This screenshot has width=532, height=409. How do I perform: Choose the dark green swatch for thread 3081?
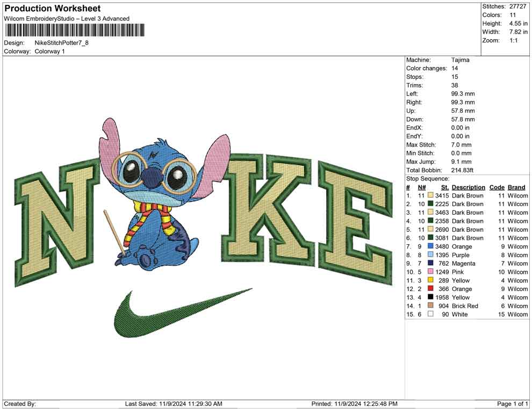point(430,238)
